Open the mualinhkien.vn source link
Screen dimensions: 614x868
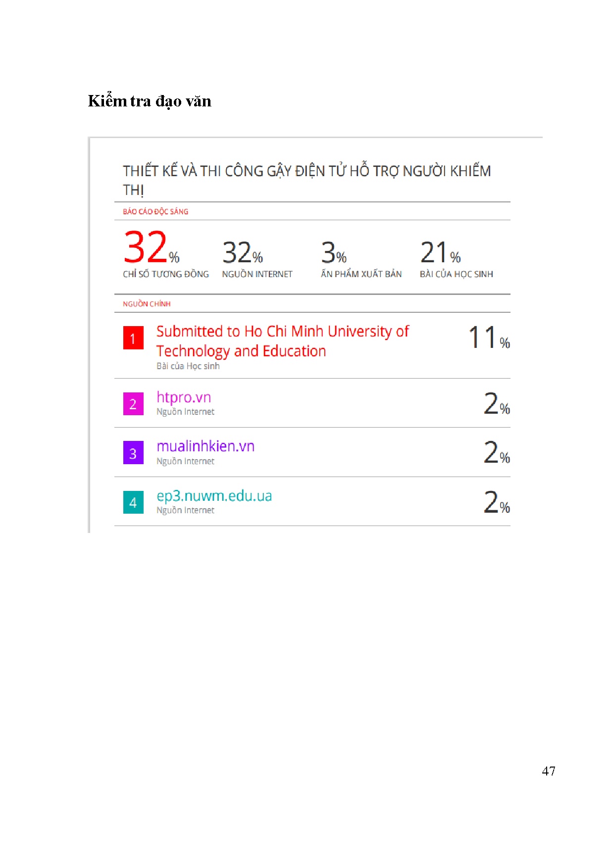(205, 446)
